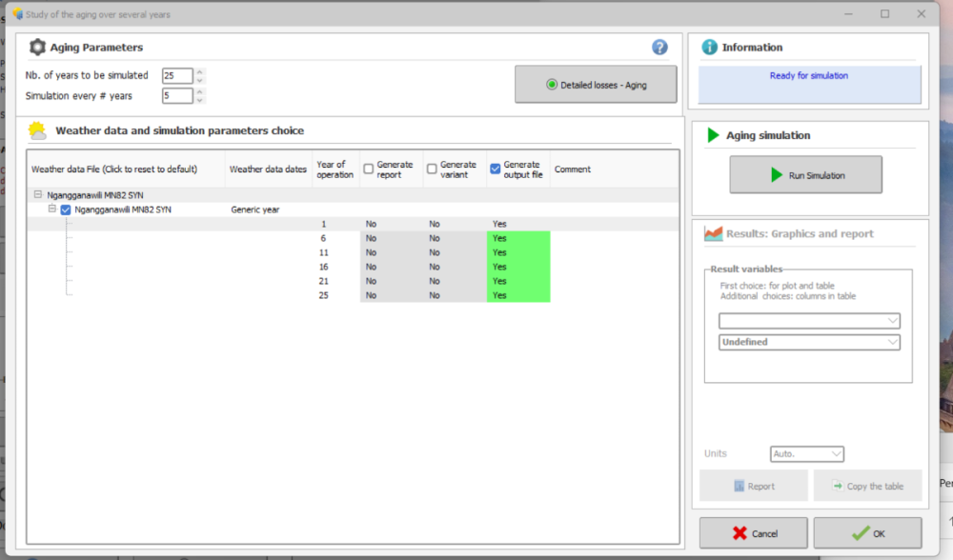953x560 pixels.
Task: Uncheck the Ngangganawili MN82 SYN weather file
Action: click(x=66, y=210)
